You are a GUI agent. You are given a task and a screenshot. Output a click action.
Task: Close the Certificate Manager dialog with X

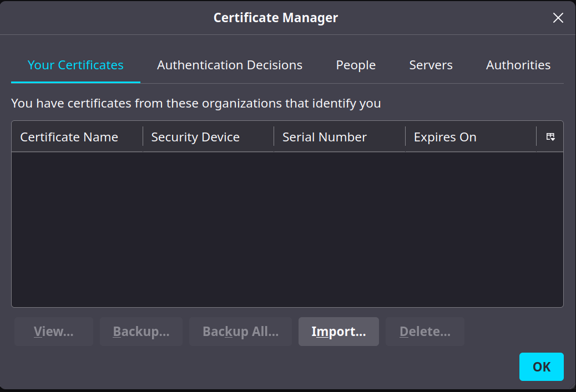[x=558, y=18]
